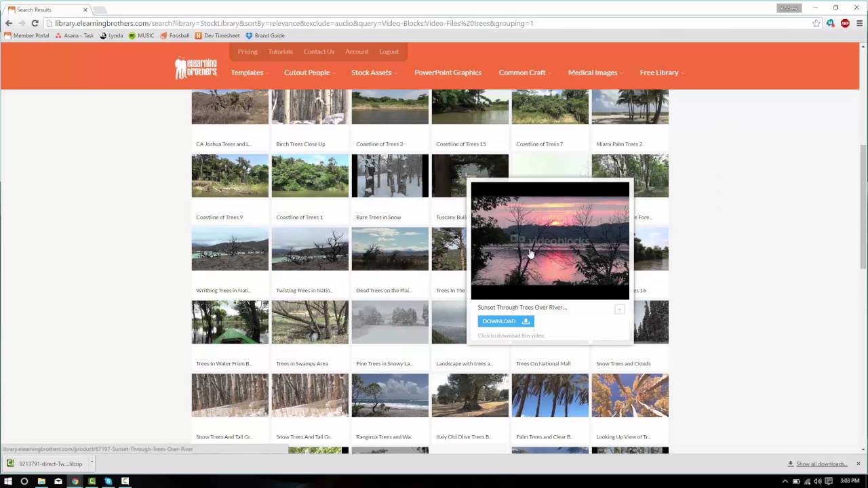Select the Looking Up View of Trees thumbnail

[x=630, y=395]
